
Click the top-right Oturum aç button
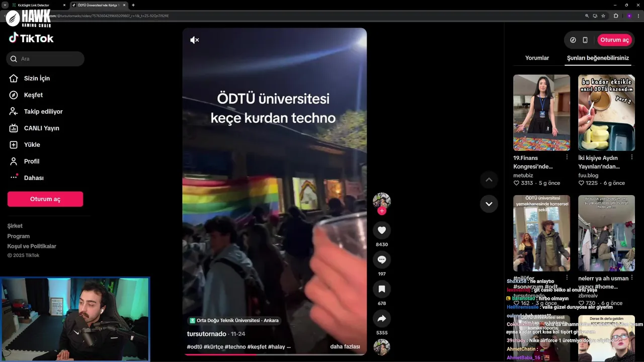614,40
